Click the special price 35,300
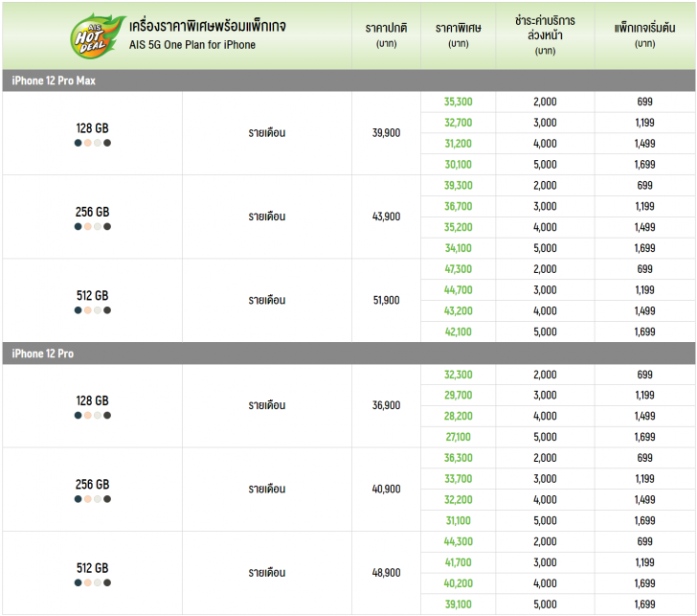Image resolution: width=697 pixels, height=616 pixels. pyautogui.click(x=459, y=102)
